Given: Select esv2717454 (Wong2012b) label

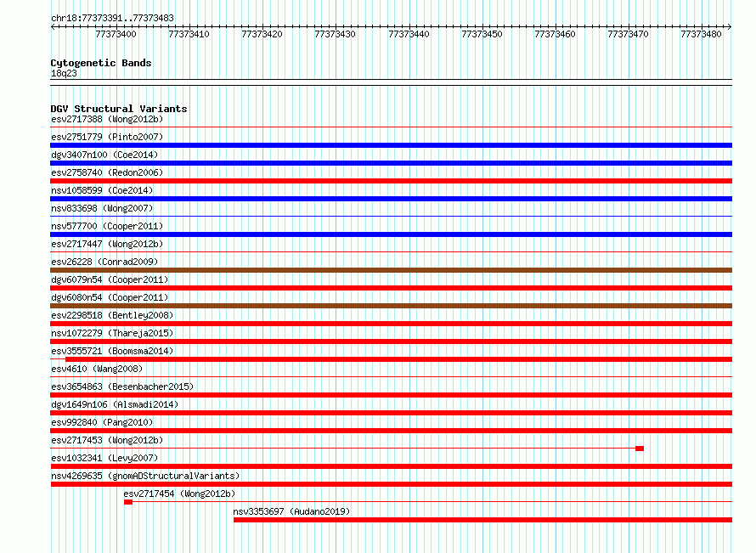Looking at the screenshot, I should [179, 494].
